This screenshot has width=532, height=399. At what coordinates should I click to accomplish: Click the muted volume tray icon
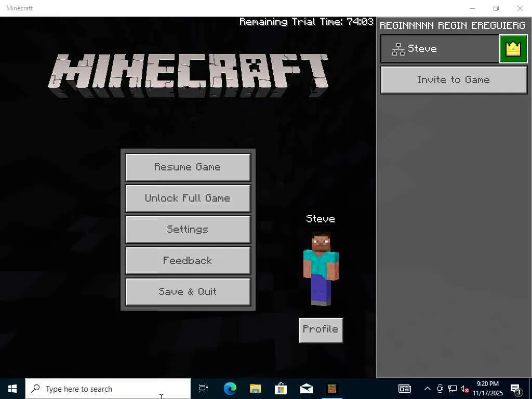(x=465, y=389)
